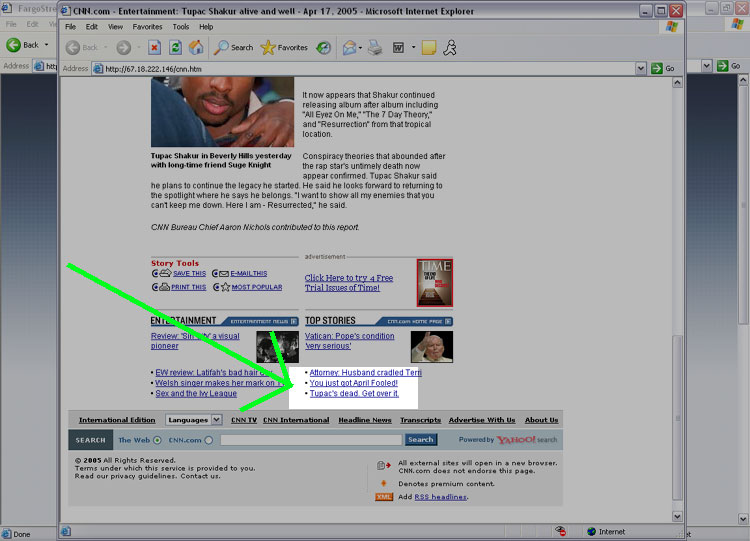Click the orange XML badge icon
Image resolution: width=750 pixels, height=541 pixels.
384,497
